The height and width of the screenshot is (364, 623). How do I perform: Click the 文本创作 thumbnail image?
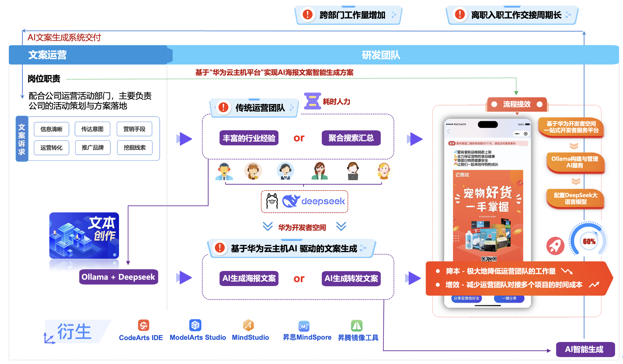tap(84, 235)
